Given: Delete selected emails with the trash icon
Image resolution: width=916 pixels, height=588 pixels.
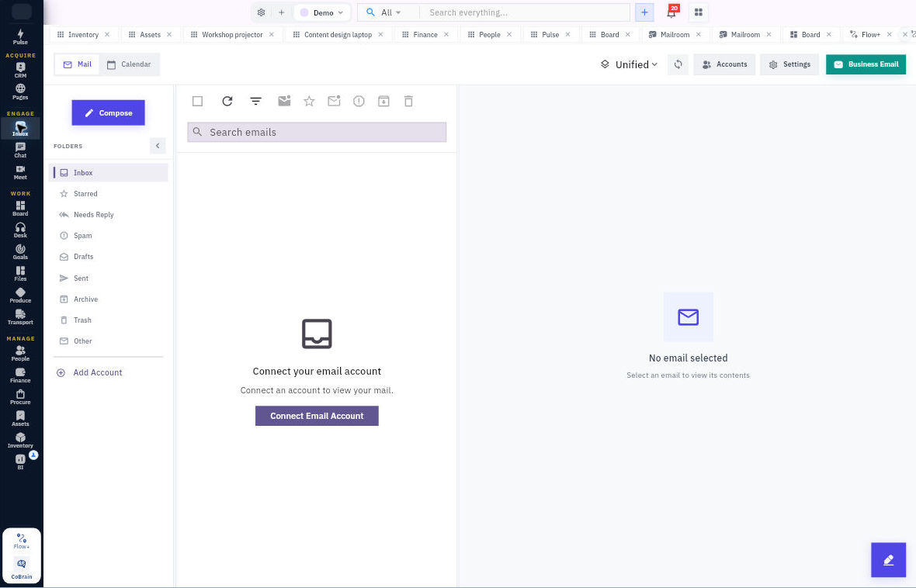Looking at the screenshot, I should tap(408, 101).
